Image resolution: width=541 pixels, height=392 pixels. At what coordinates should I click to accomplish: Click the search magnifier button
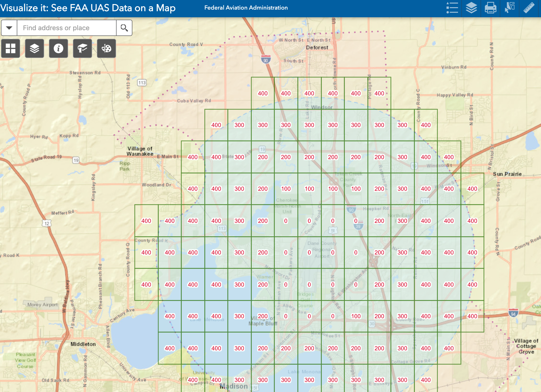(x=124, y=28)
